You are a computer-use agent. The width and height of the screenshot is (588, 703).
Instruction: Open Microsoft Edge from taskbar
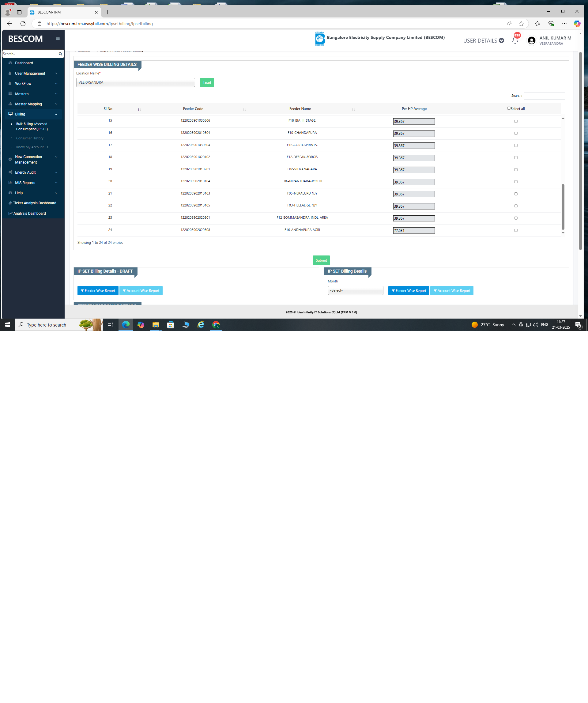coord(126,325)
